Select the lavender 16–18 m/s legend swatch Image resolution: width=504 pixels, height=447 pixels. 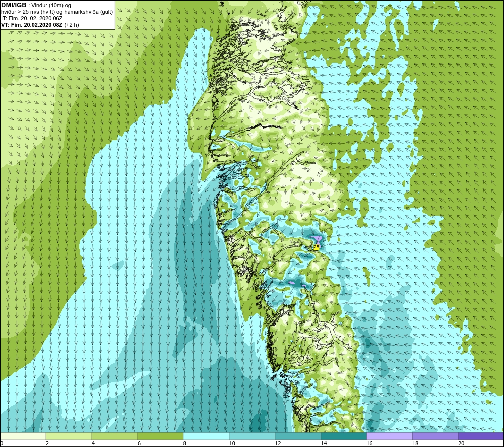390,436
